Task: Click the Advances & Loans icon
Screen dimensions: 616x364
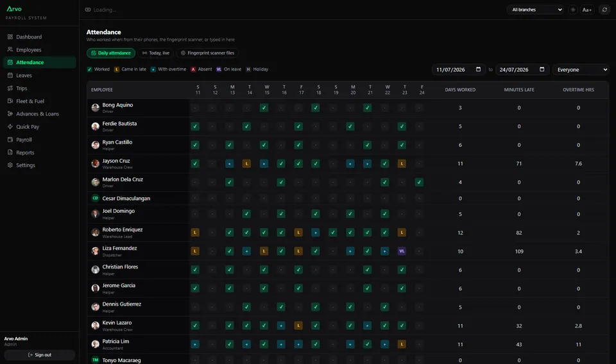Action: pos(10,114)
